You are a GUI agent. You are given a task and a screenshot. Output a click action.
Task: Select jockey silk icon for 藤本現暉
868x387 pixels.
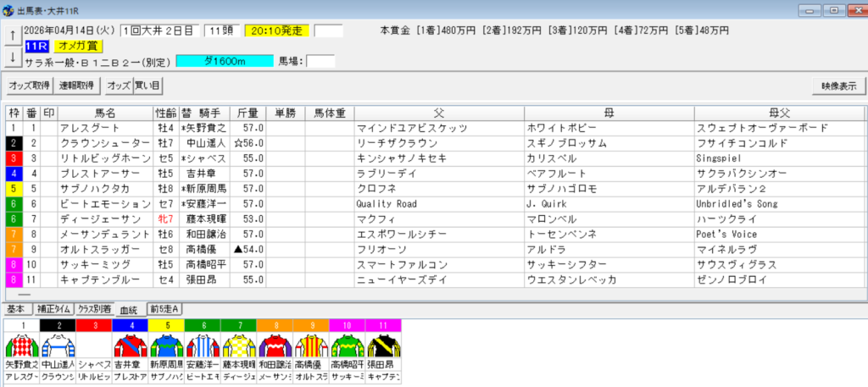(x=238, y=346)
